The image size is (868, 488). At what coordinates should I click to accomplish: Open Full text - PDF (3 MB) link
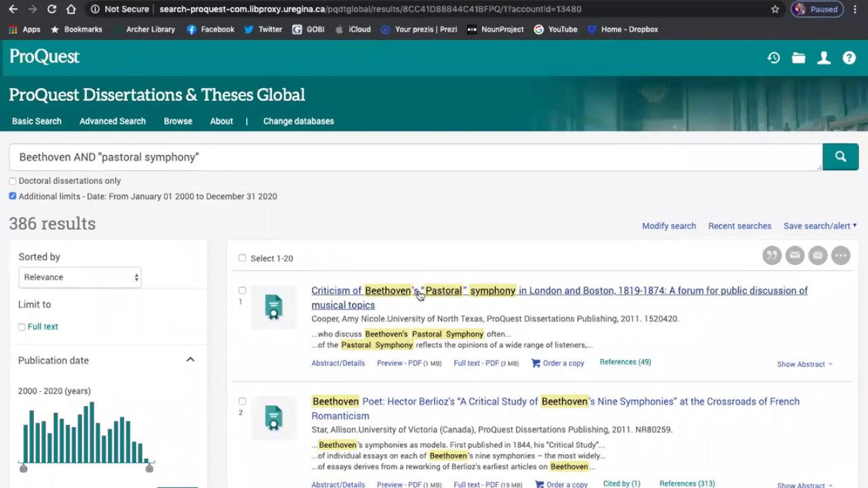click(486, 363)
